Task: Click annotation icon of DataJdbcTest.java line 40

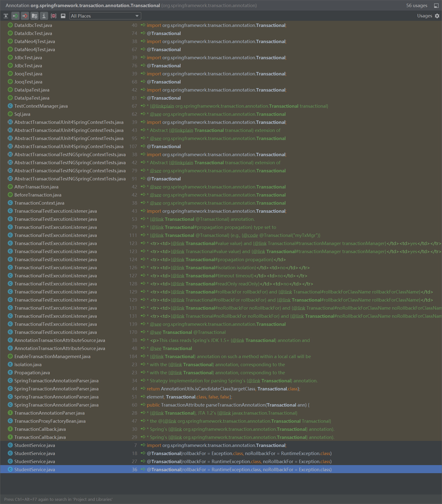Action: click(x=10, y=25)
